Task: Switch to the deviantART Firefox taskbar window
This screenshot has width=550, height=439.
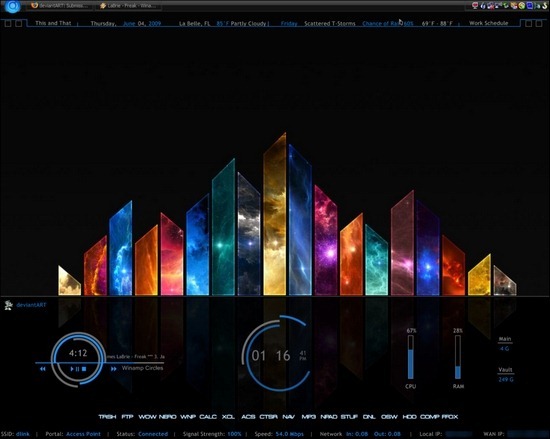Action: [60, 6]
